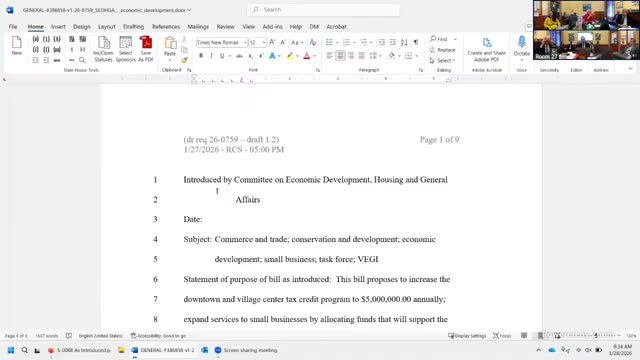
Task: Click the New document icon
Action: tap(17, 45)
